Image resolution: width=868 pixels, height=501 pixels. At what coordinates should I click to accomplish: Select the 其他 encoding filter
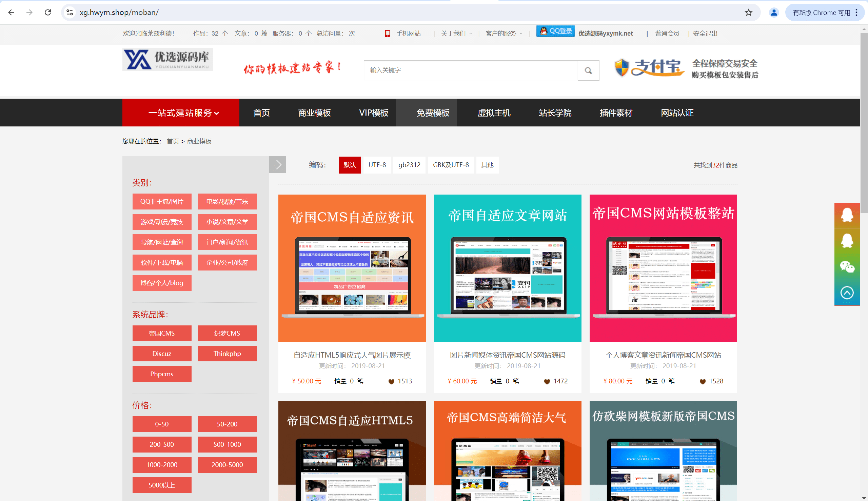coord(487,165)
